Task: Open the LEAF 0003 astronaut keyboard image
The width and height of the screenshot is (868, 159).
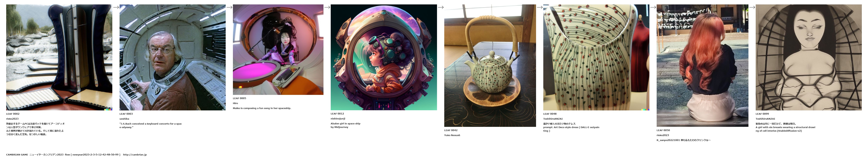Action: pyautogui.click(x=173, y=57)
